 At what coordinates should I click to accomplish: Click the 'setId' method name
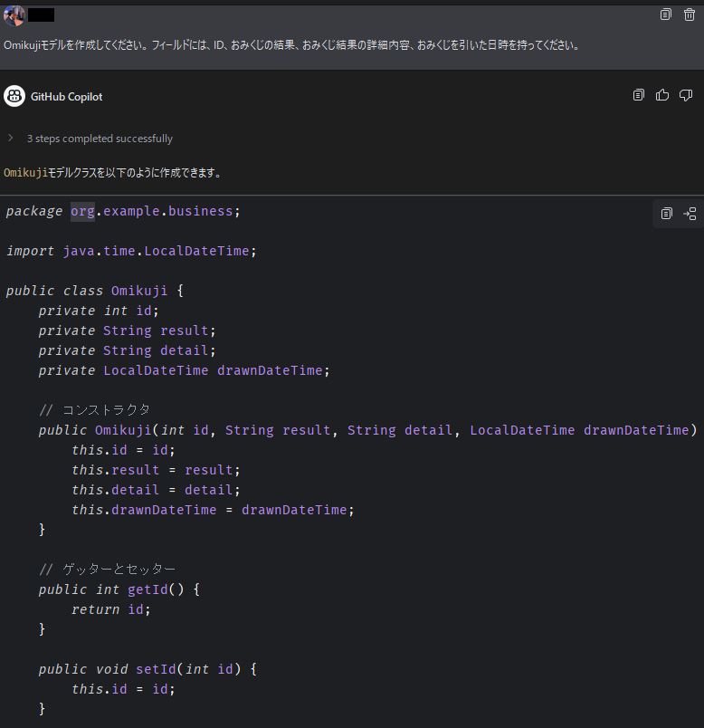pos(156,669)
